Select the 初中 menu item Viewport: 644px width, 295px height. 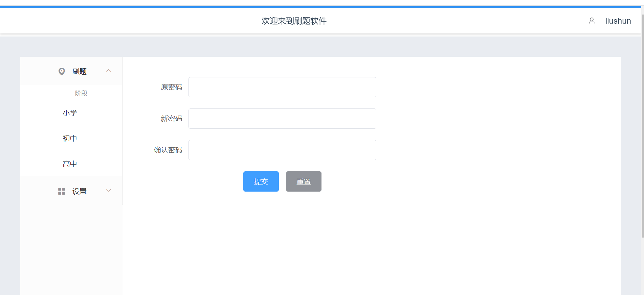point(71,139)
